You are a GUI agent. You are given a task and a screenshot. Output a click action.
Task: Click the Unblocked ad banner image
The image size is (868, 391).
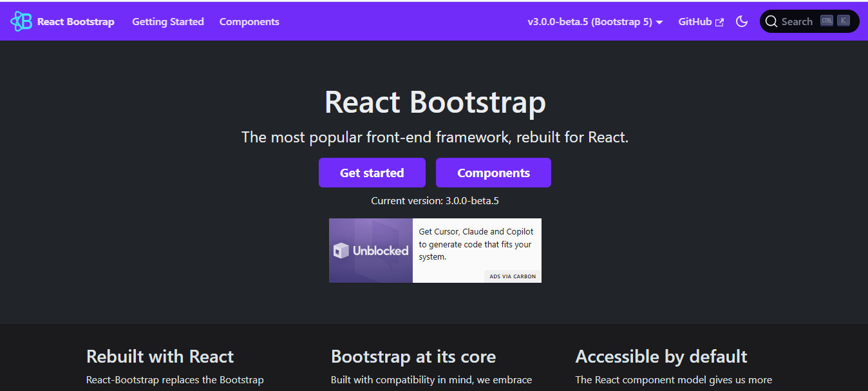[371, 251]
